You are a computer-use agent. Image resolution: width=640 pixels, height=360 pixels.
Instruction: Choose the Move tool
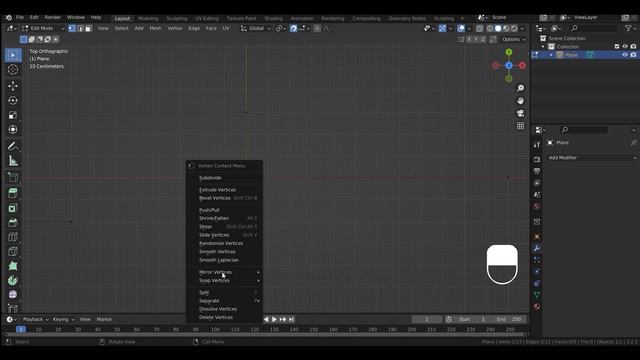click(x=13, y=86)
